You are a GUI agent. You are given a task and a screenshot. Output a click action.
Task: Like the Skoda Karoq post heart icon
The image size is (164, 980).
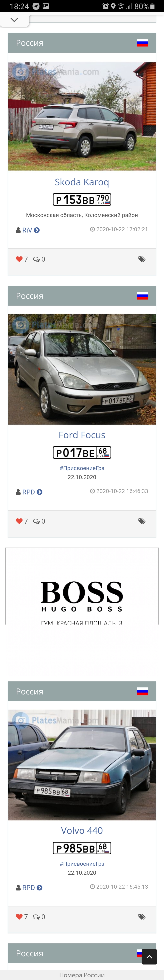pos(19,259)
